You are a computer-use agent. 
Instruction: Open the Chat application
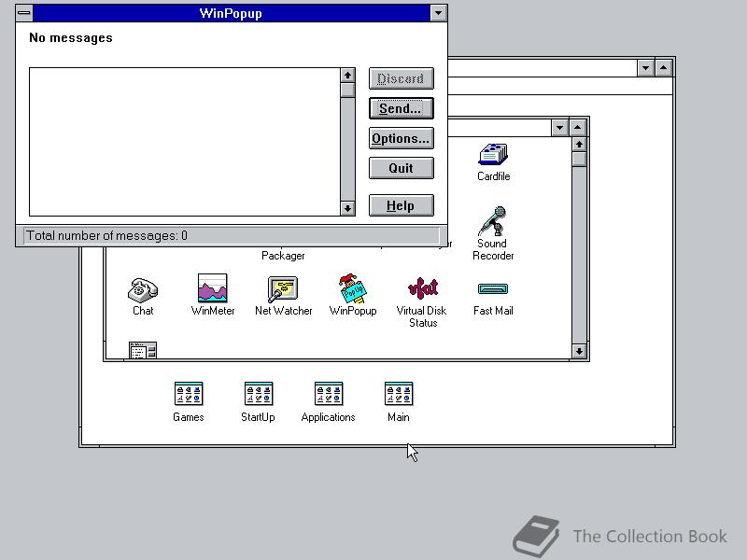[142, 287]
